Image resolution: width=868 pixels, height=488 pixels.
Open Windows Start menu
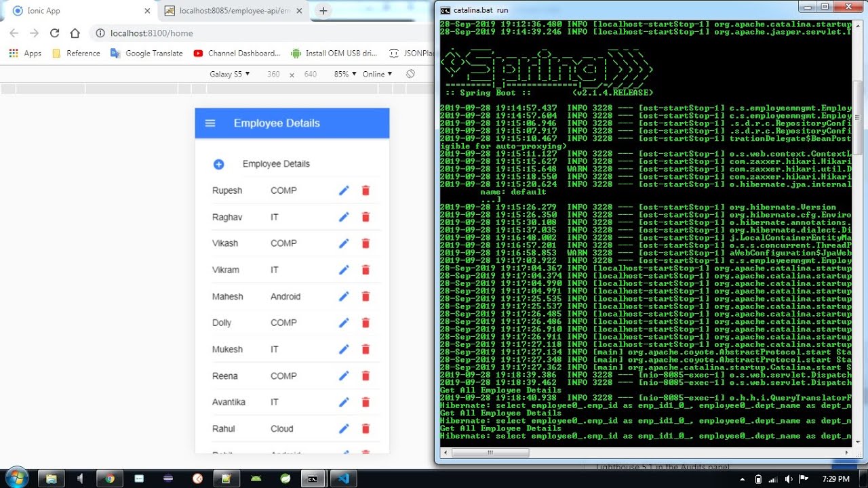16,477
